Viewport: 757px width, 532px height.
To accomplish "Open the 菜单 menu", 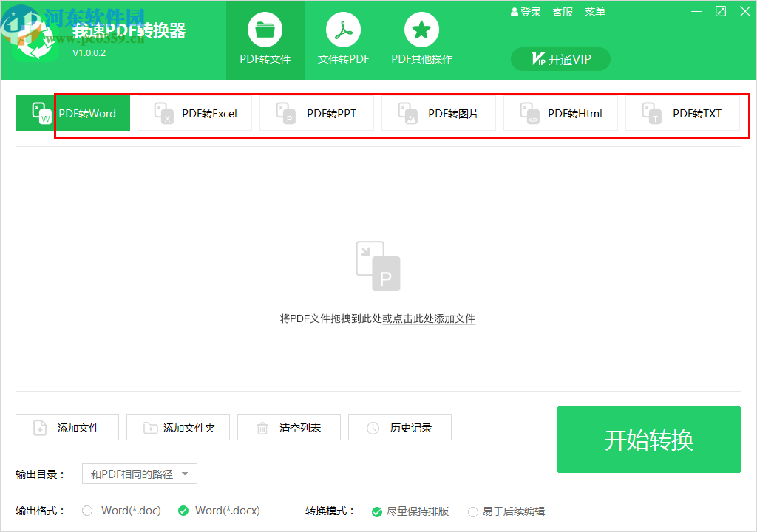I will [x=594, y=11].
